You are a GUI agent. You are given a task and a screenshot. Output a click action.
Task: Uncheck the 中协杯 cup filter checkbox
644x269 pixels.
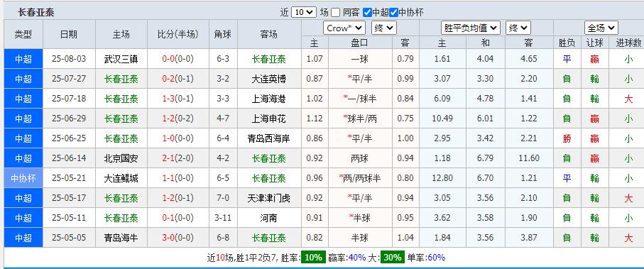393,12
